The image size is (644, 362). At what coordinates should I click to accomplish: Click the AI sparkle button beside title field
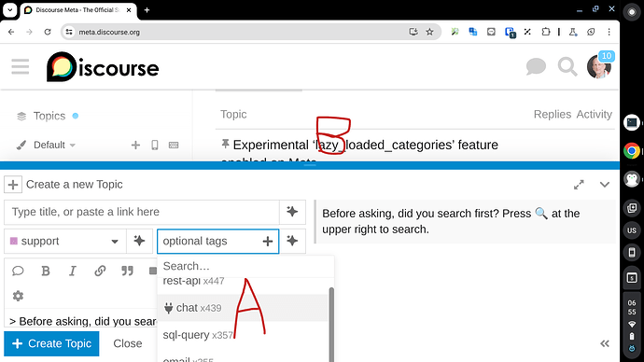292,212
